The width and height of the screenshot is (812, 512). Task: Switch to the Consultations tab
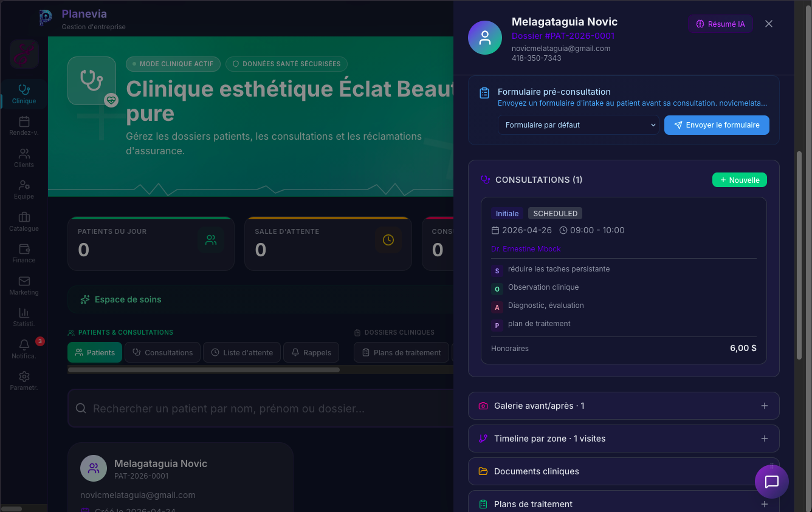(162, 352)
